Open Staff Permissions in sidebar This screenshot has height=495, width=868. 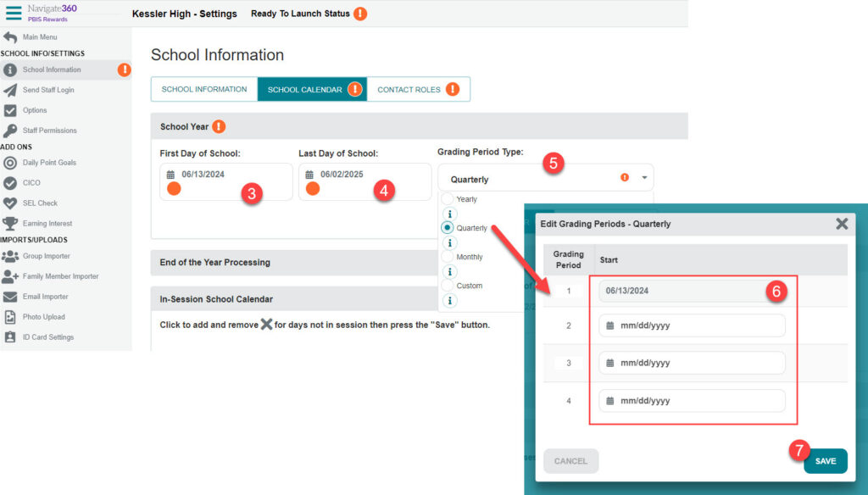click(50, 131)
